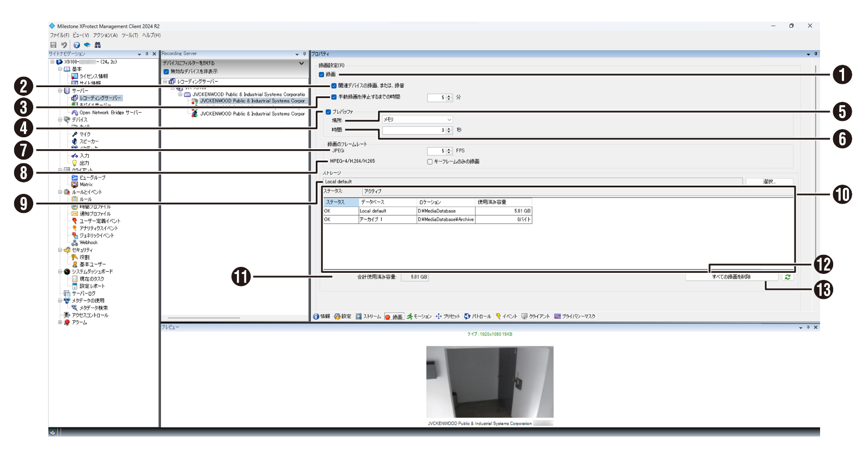868x458 pixels.
Task: Click the green refresh icon beside すべての録画を削除
Action: pos(787,277)
